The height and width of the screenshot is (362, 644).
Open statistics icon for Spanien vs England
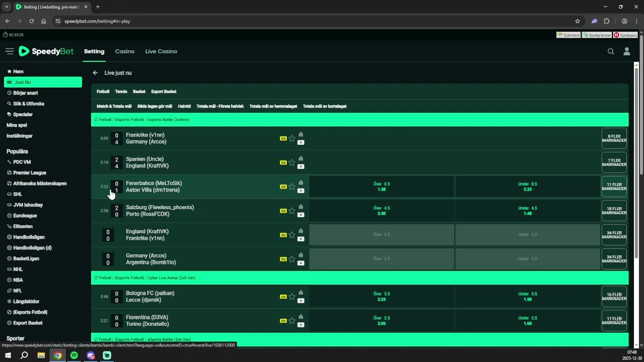[x=301, y=158]
